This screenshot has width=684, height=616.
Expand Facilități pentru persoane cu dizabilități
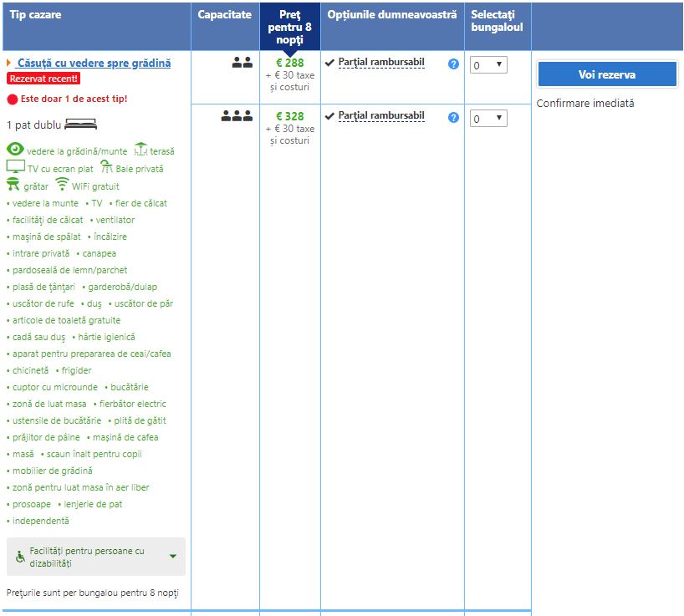pos(95,557)
